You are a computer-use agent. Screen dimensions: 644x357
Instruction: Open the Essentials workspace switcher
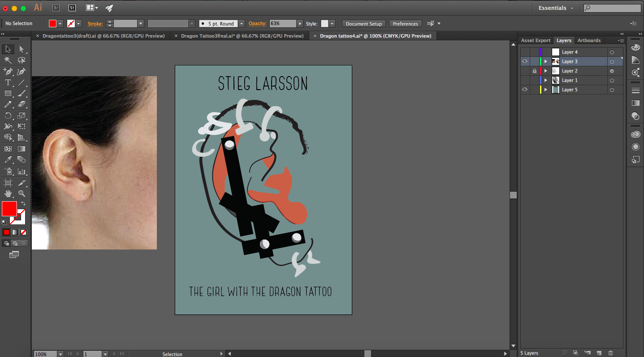click(556, 8)
